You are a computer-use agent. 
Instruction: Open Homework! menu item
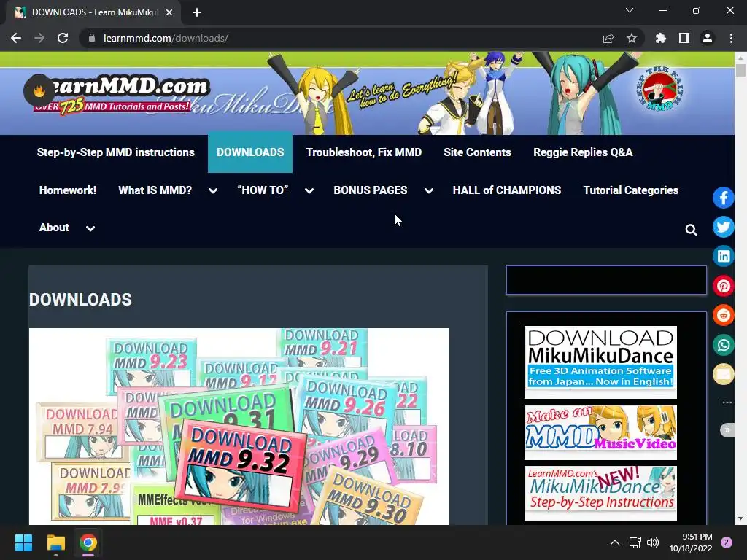click(68, 190)
